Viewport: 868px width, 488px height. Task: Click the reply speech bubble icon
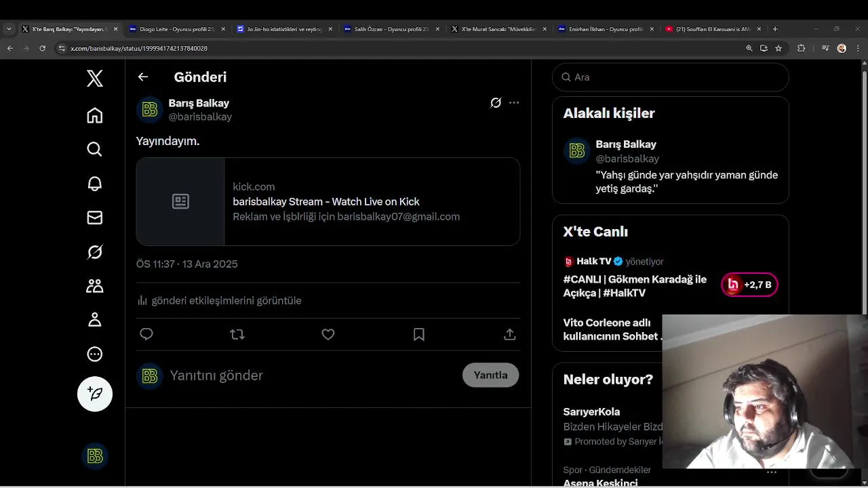pos(146,334)
